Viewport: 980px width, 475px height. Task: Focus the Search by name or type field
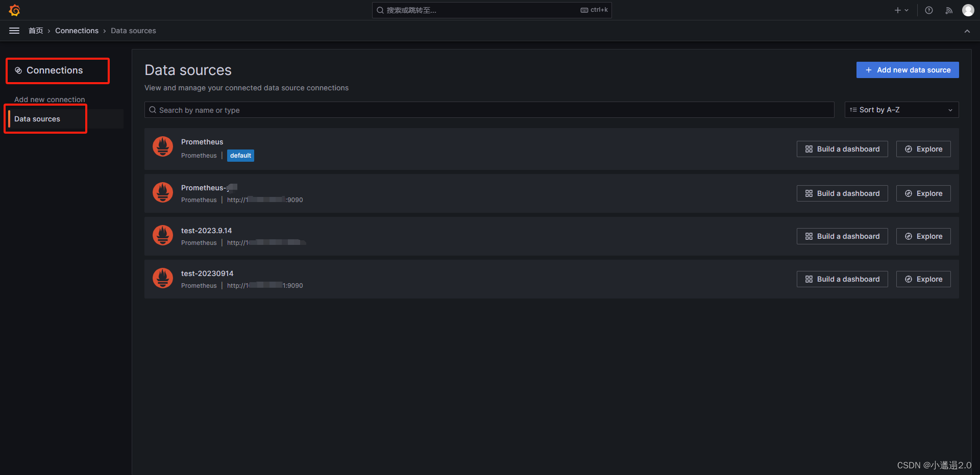[x=489, y=110]
